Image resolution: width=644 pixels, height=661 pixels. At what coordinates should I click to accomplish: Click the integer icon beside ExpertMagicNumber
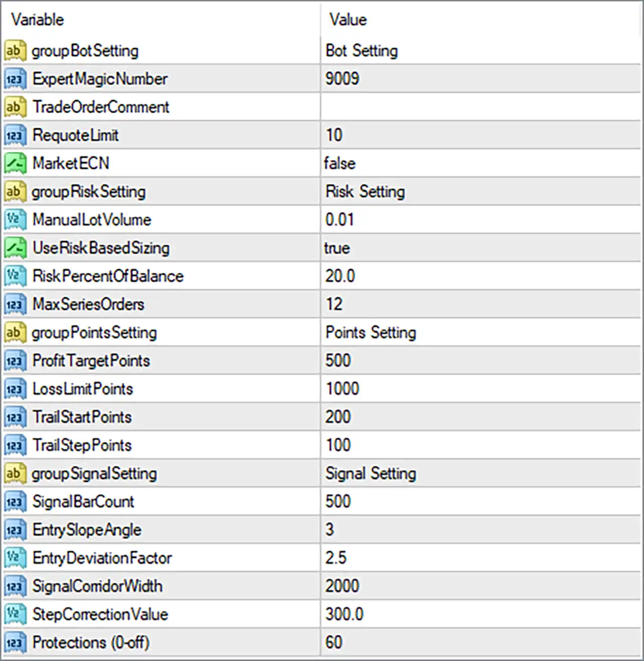point(15,79)
